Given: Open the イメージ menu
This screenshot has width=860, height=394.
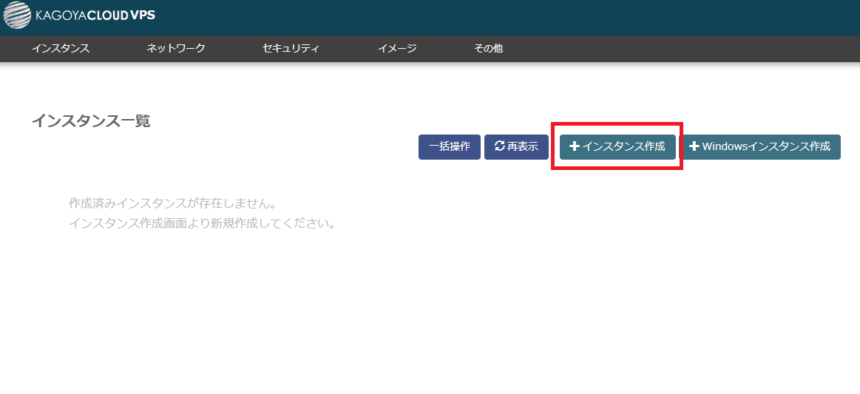Looking at the screenshot, I should point(397,48).
